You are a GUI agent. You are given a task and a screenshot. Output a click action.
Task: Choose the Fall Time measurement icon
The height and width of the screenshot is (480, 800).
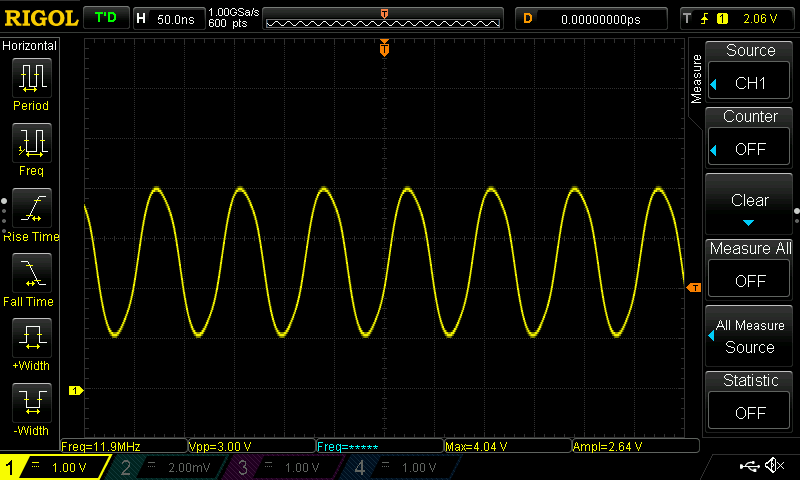(31, 274)
